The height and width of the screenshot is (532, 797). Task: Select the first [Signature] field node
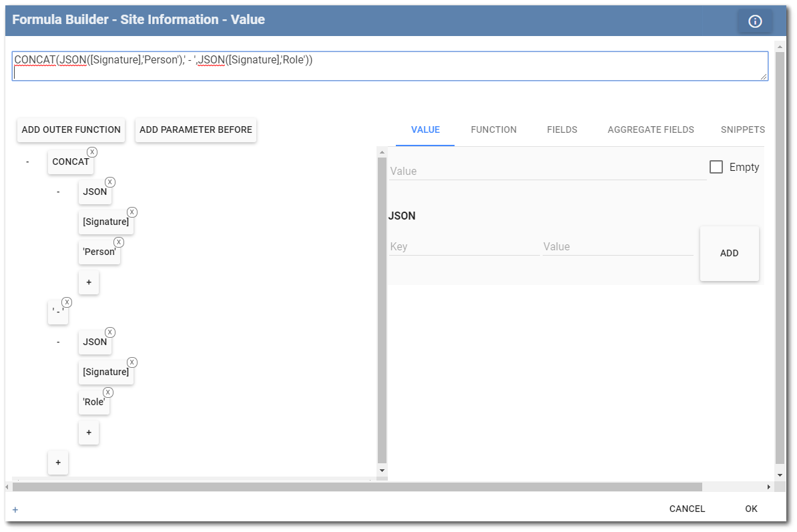click(x=105, y=222)
